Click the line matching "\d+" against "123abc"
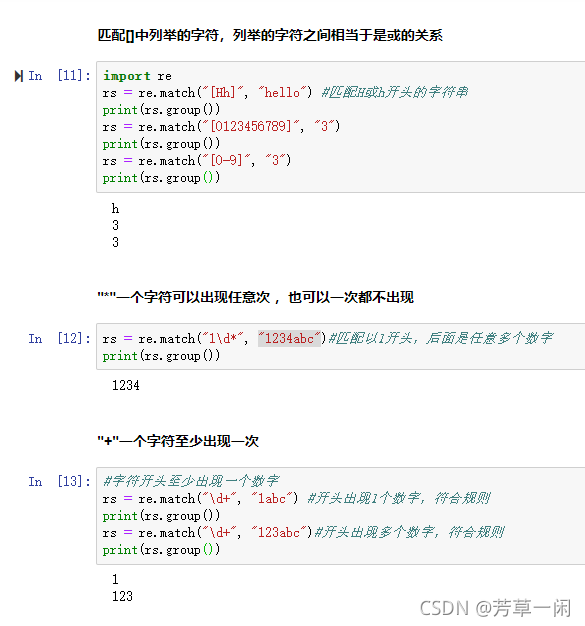585x626 pixels. pyautogui.click(x=303, y=533)
